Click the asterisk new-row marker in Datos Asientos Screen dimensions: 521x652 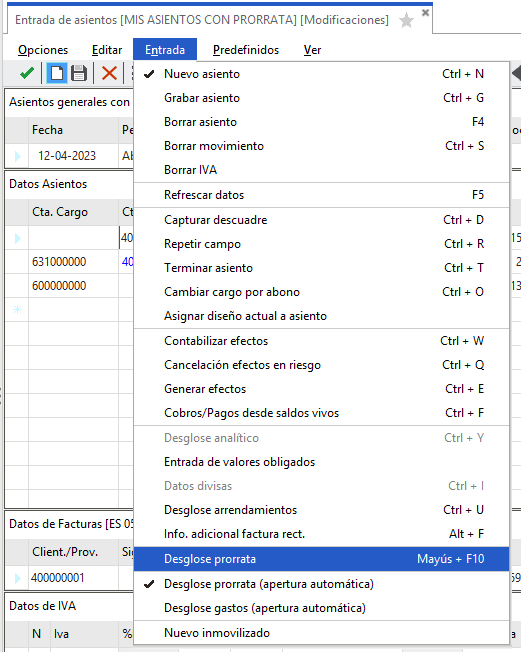[x=17, y=310]
